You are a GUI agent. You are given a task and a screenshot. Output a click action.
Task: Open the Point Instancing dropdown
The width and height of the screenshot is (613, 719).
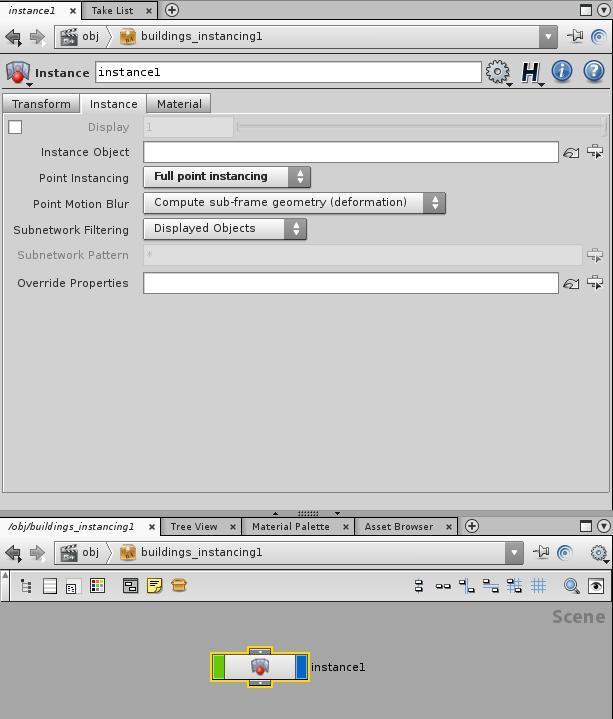click(x=227, y=177)
